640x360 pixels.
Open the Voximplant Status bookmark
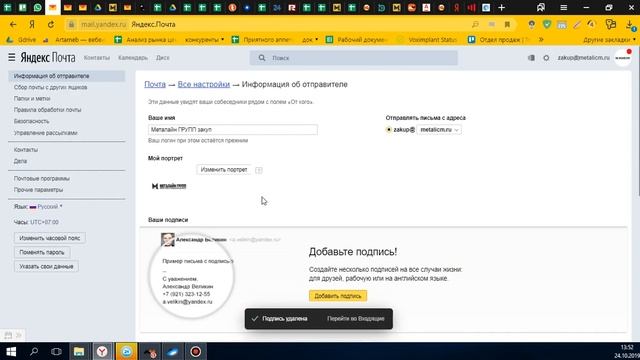click(x=427, y=40)
